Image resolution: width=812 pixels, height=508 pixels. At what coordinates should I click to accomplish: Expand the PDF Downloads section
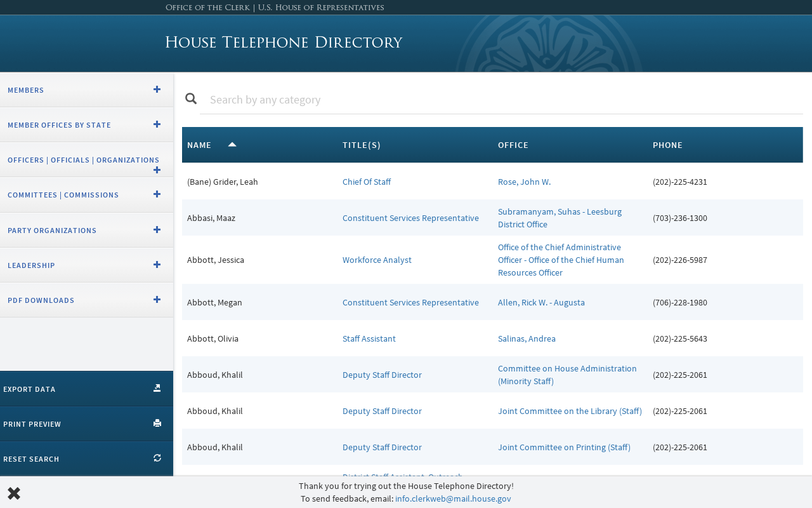click(x=157, y=299)
